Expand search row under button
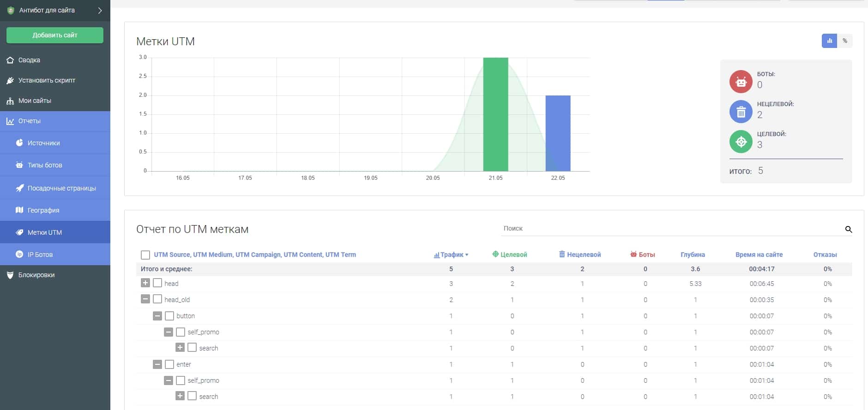The image size is (868, 410). (180, 347)
